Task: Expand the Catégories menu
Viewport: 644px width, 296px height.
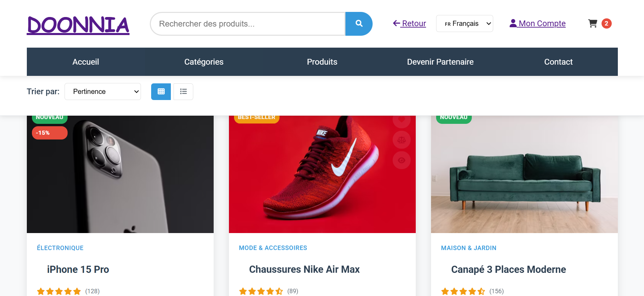Action: (x=204, y=62)
